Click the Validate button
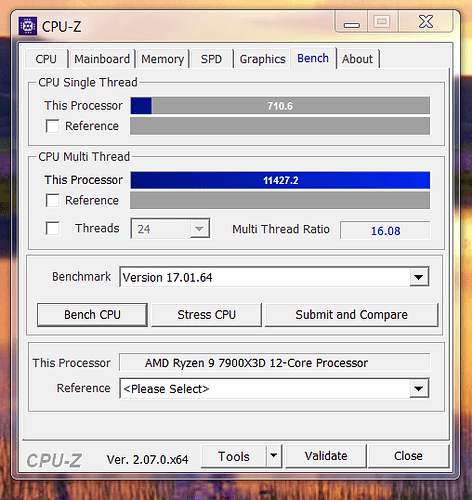The width and height of the screenshot is (472, 500). click(326, 456)
